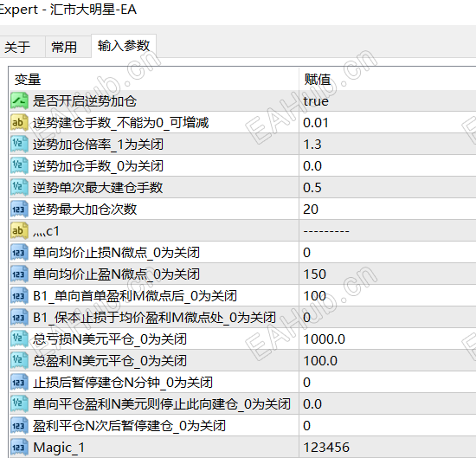
Task: Click the double icon beside 逆势单次最大建仓手数
Action: coord(19,188)
